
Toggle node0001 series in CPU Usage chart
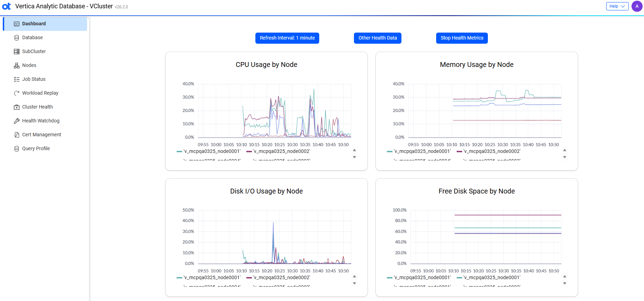coord(209,151)
